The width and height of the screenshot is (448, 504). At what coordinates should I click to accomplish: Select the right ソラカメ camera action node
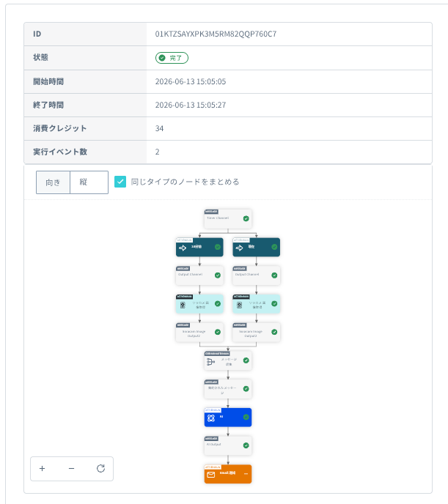tap(257, 304)
